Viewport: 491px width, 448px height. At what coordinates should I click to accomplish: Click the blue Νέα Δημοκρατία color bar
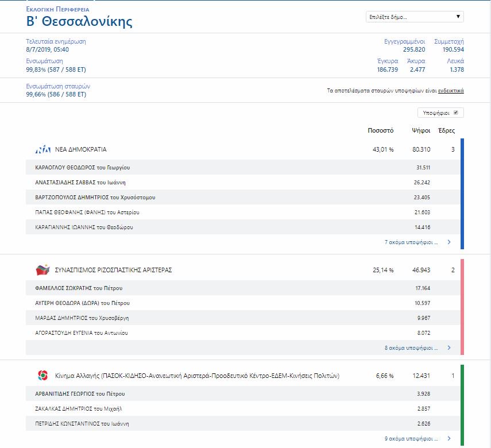[x=462, y=194]
